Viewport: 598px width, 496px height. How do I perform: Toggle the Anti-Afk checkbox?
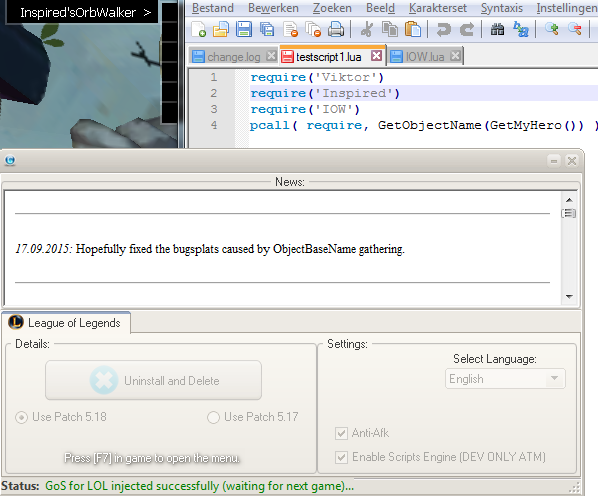coord(341,433)
